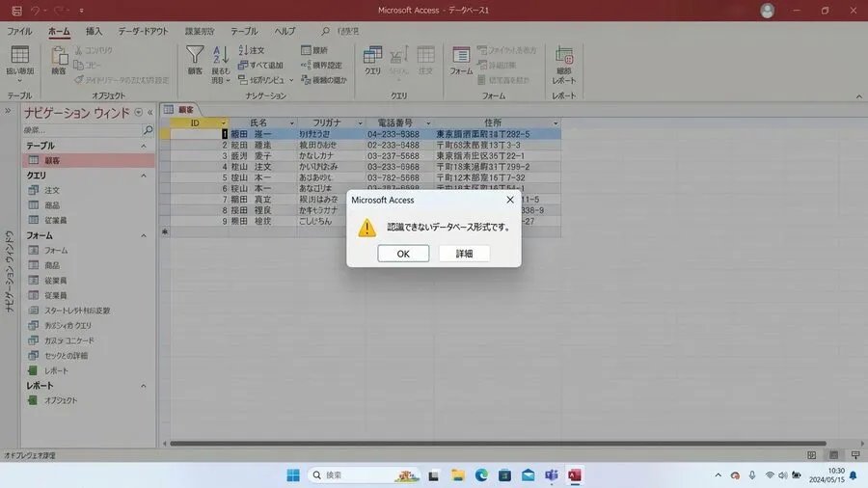
Task: Collapse the レポート group in navigation pane
Action: (144, 386)
